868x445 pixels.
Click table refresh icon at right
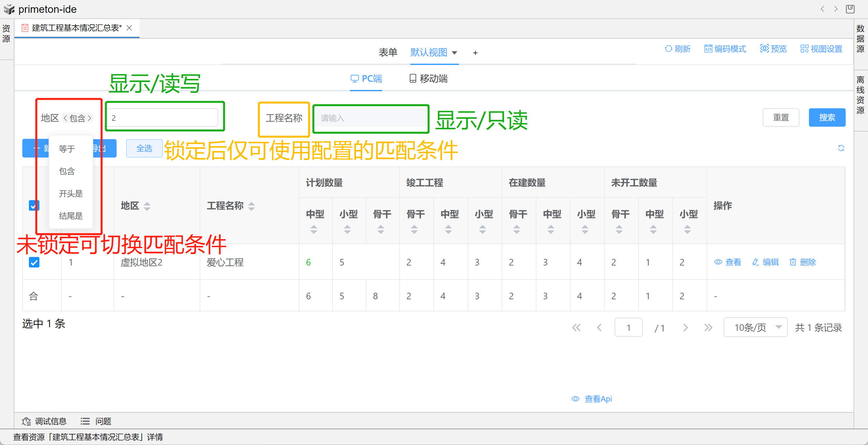pos(841,148)
